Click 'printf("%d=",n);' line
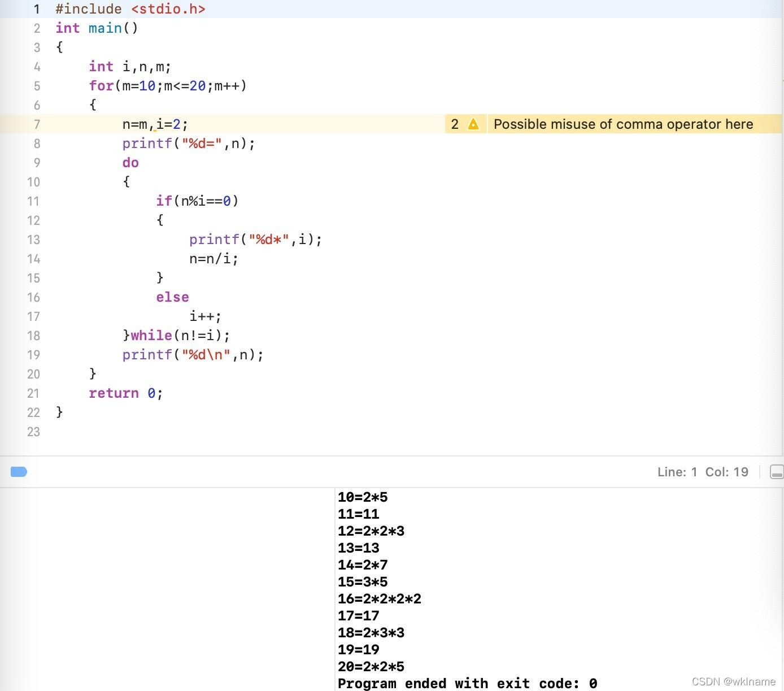 tap(189, 144)
